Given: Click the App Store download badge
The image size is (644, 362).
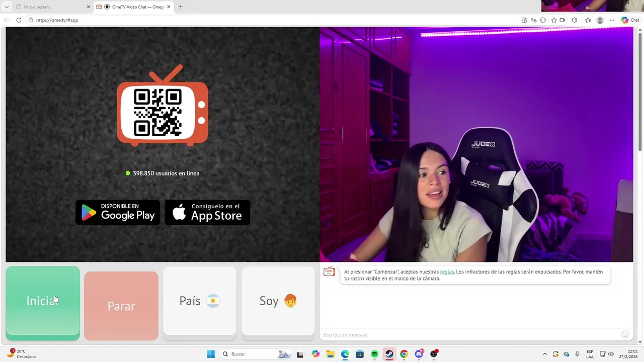Looking at the screenshot, I should click(x=207, y=212).
